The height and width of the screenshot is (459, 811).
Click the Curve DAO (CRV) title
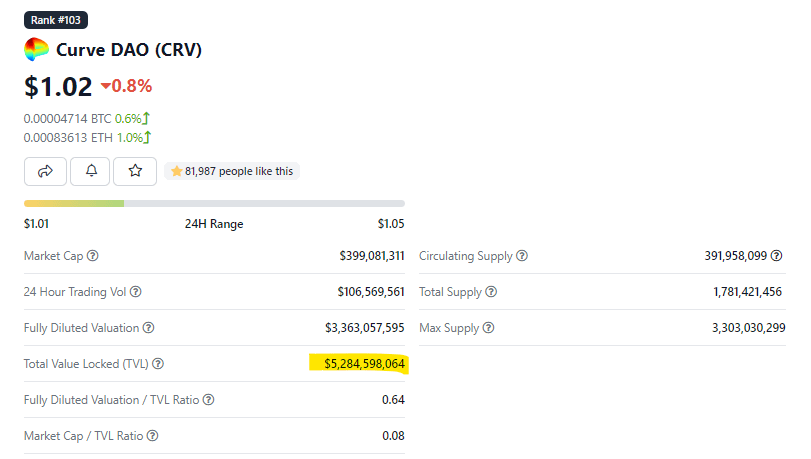coord(129,50)
